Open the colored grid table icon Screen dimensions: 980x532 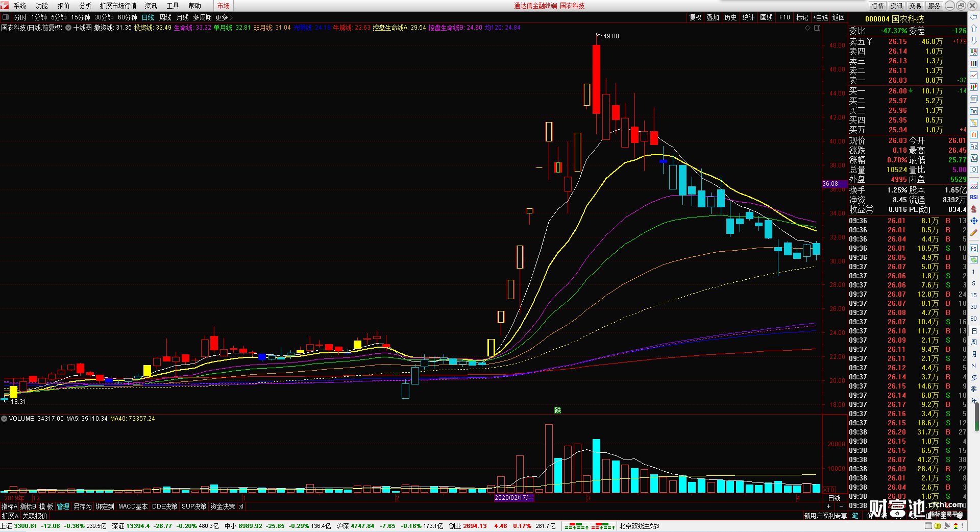(x=974, y=64)
